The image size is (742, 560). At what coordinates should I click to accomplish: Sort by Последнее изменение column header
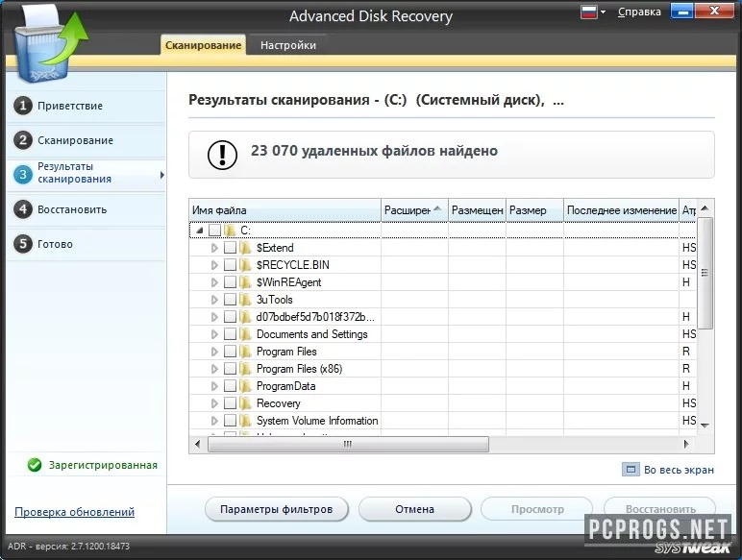(621, 210)
